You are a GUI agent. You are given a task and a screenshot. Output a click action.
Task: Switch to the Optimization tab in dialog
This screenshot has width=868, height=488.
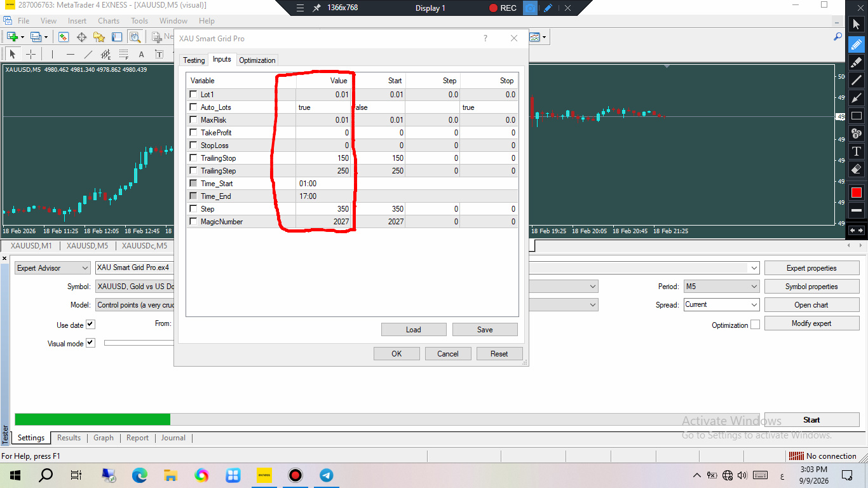pyautogui.click(x=257, y=60)
